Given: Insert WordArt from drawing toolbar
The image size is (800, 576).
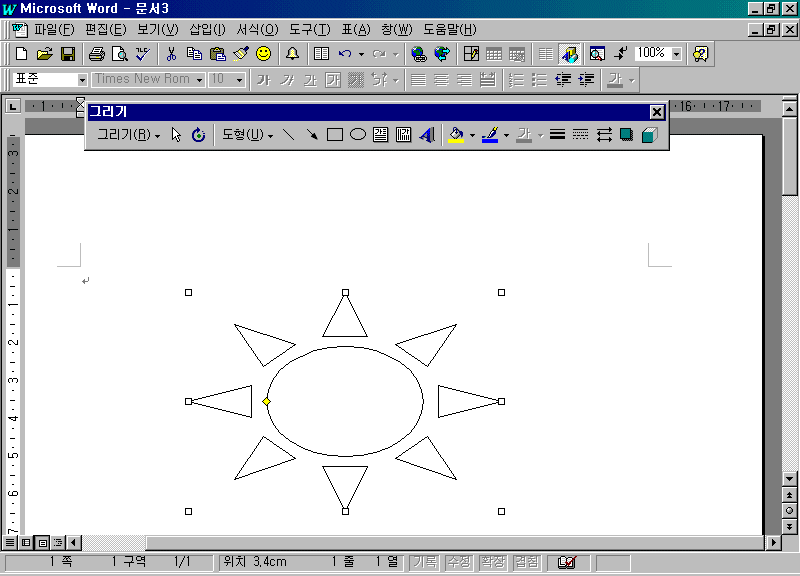Looking at the screenshot, I should pyautogui.click(x=427, y=135).
